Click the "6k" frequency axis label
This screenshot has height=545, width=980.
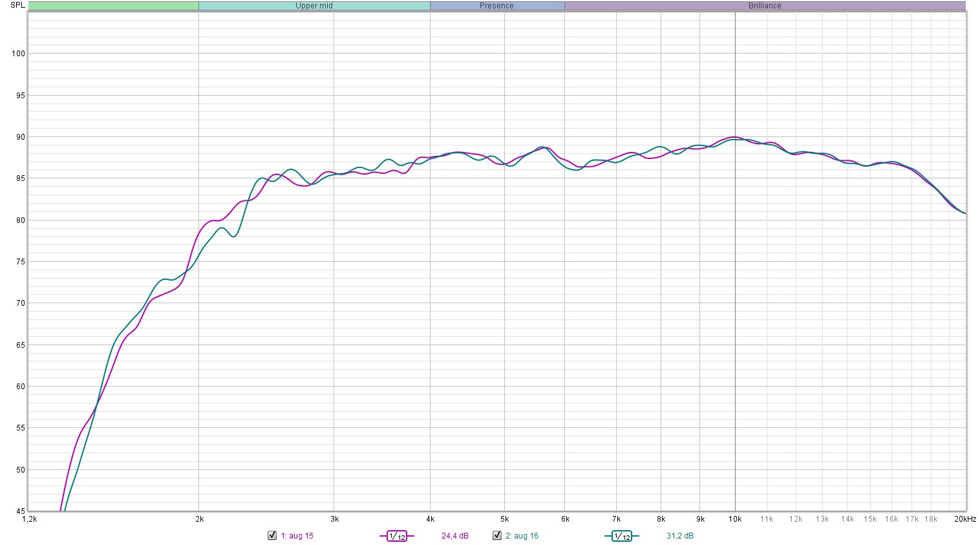[565, 519]
